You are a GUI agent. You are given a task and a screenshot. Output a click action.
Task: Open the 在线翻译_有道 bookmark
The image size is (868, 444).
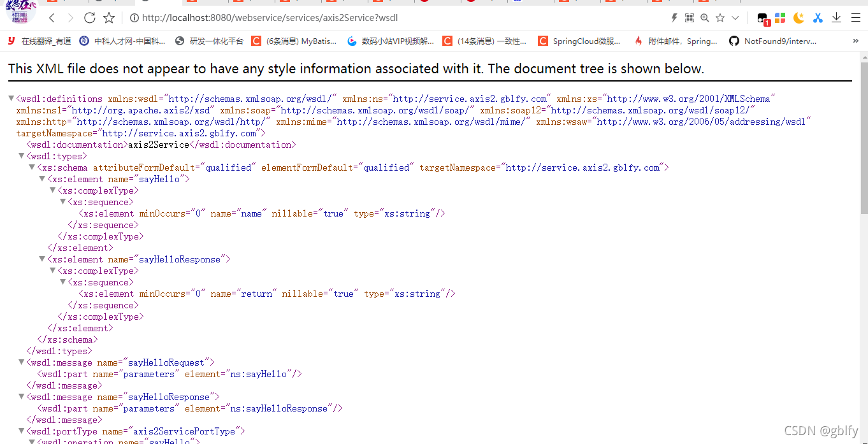pos(40,41)
